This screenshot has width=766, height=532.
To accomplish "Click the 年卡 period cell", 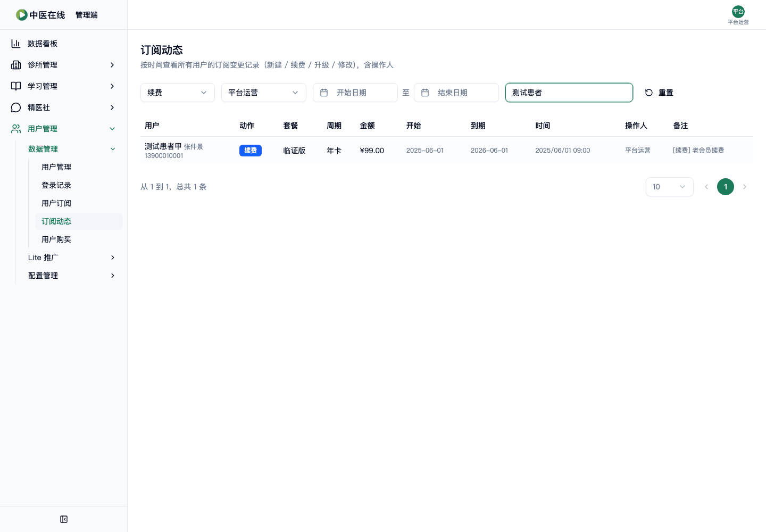I will (x=334, y=151).
